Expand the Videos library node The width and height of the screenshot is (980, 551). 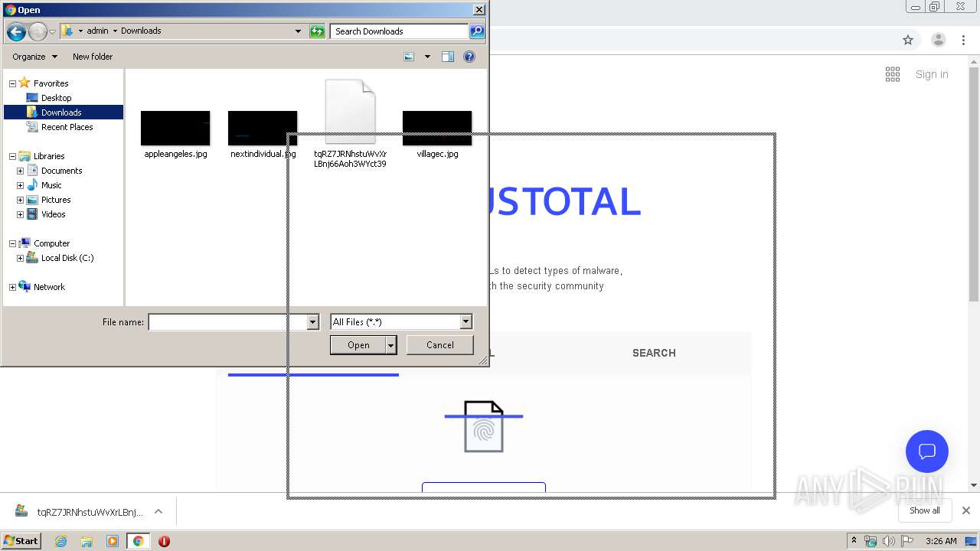20,214
